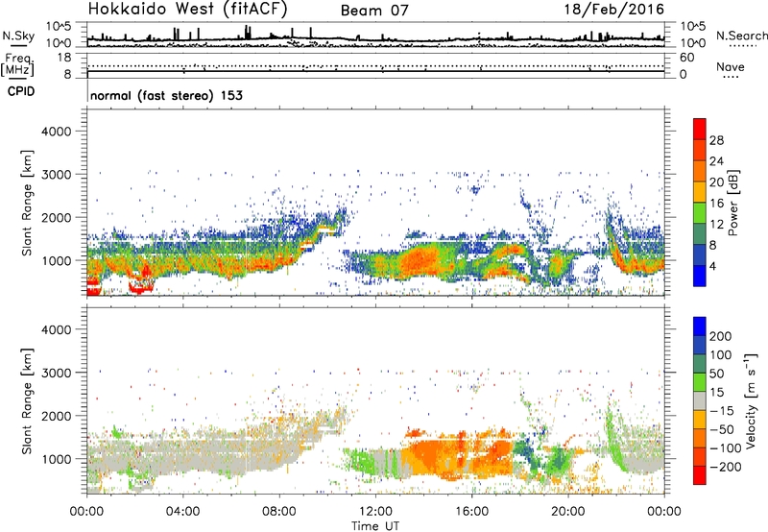Select the '60' Nave axis tick
Viewport: 768px width, 532px height.
(x=687, y=58)
